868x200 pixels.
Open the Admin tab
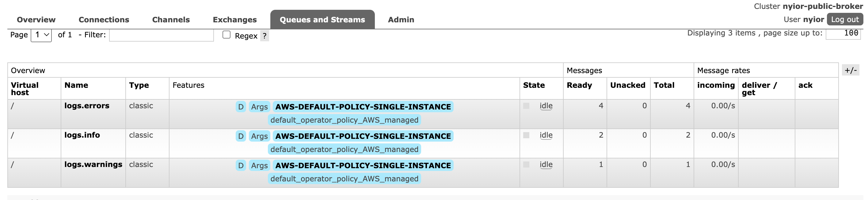(x=401, y=20)
